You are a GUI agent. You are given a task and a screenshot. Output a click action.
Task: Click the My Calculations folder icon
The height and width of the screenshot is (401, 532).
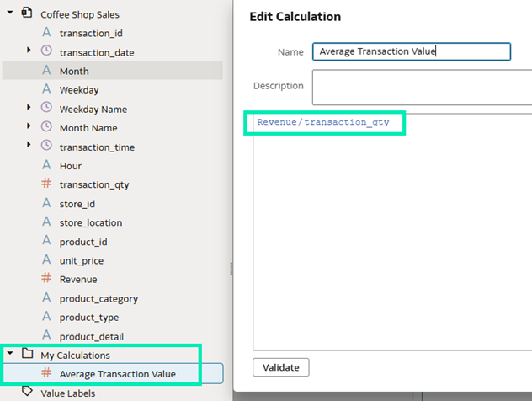point(27,355)
